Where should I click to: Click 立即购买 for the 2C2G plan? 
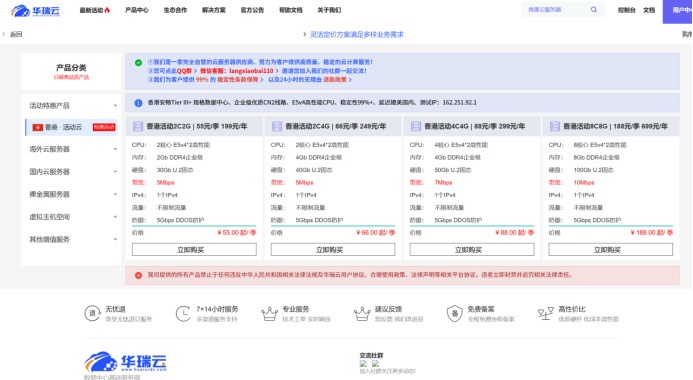point(194,250)
